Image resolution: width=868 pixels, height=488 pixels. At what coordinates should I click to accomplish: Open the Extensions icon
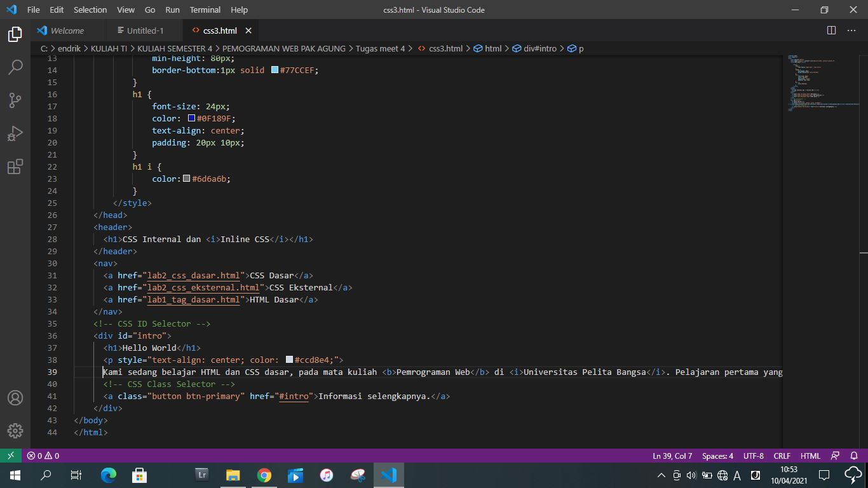click(15, 166)
